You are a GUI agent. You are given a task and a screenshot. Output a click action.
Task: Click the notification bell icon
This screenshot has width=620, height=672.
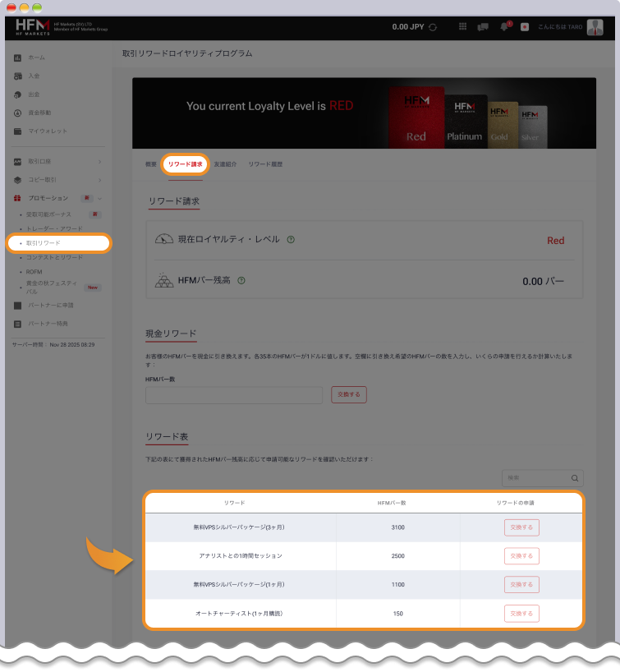click(x=504, y=27)
